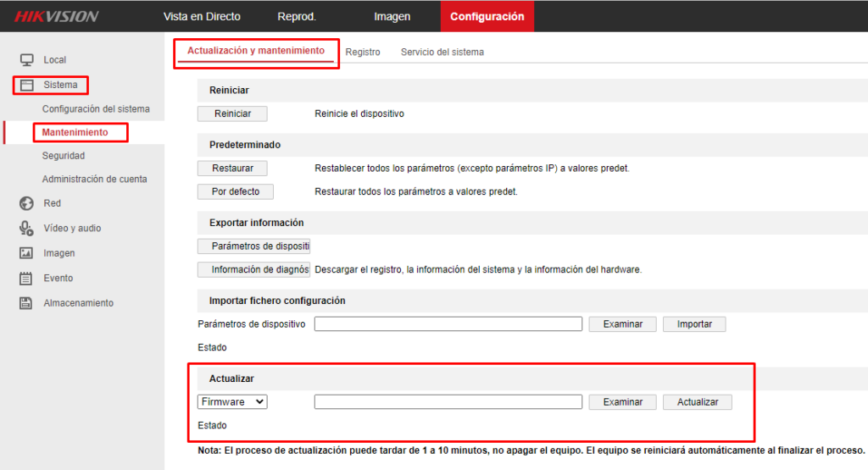
Task: Click the 'Restablecer todos los parámetros' description
Action: (472, 168)
